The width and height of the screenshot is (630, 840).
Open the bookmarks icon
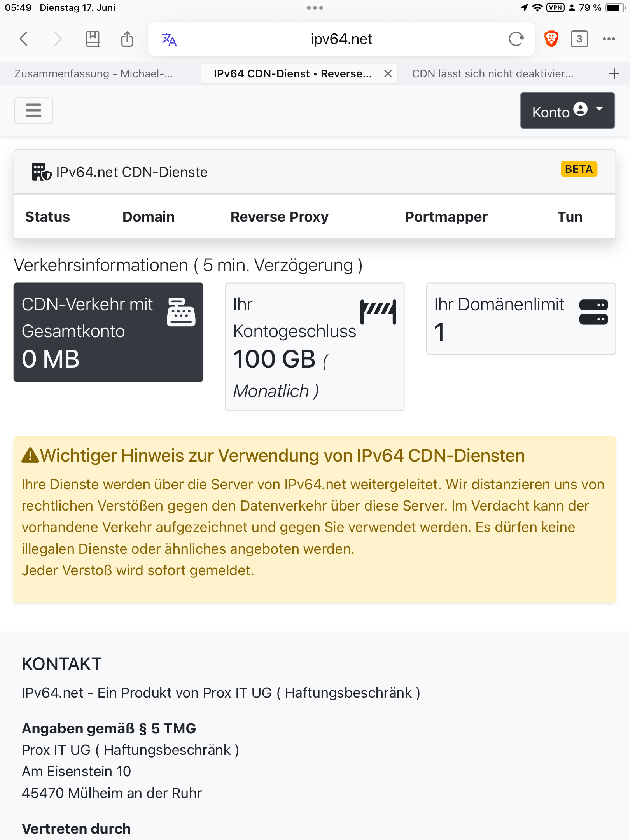(93, 39)
